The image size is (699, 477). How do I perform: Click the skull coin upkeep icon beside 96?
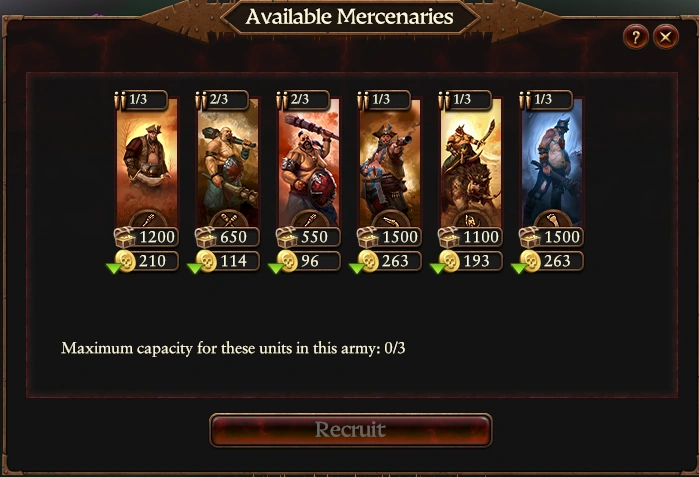(288, 261)
